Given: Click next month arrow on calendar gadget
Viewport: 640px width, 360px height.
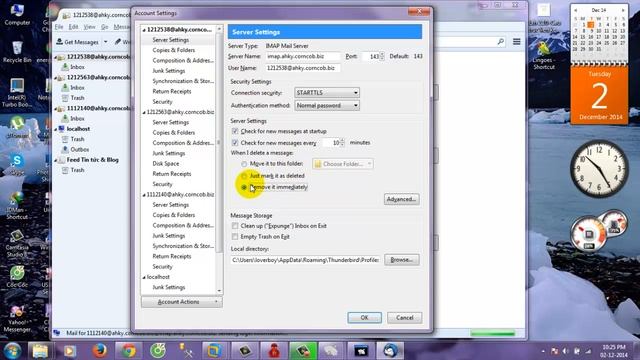Looking at the screenshot, I should [623, 10].
